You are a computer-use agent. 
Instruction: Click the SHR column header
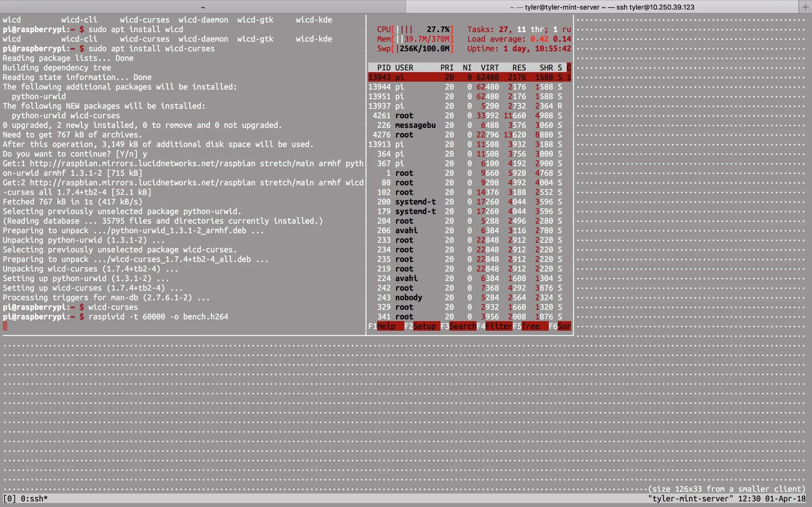pos(546,68)
